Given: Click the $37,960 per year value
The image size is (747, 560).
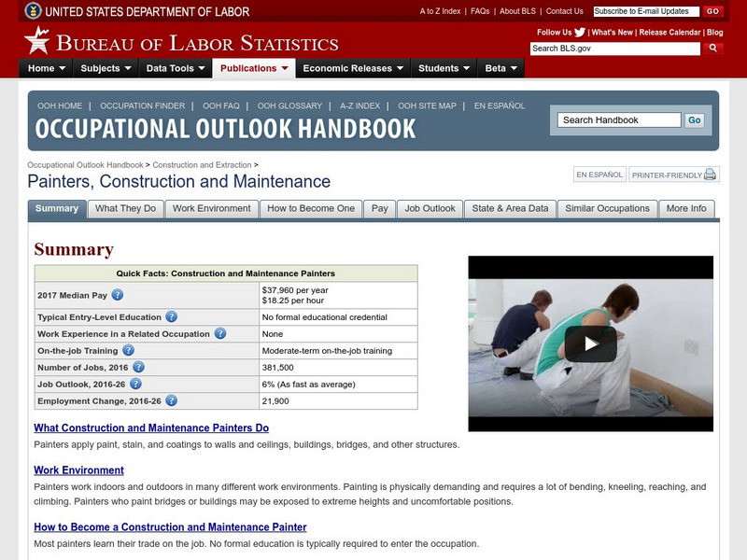Looking at the screenshot, I should (295, 290).
